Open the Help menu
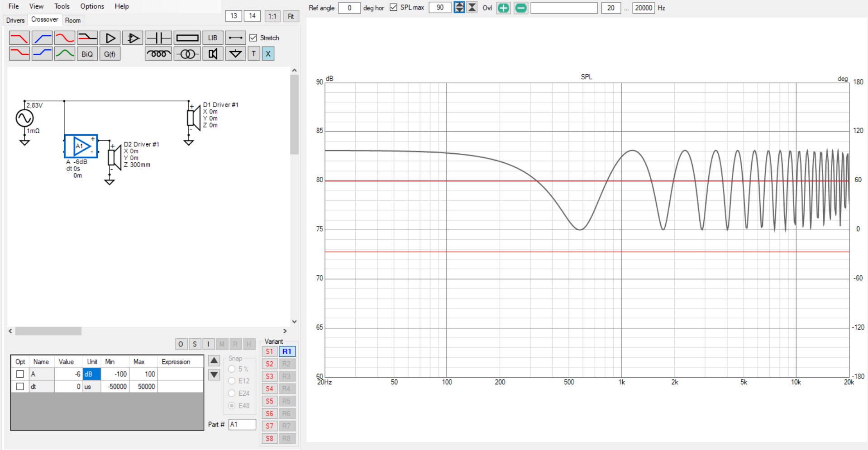The image size is (868, 450). (x=122, y=6)
